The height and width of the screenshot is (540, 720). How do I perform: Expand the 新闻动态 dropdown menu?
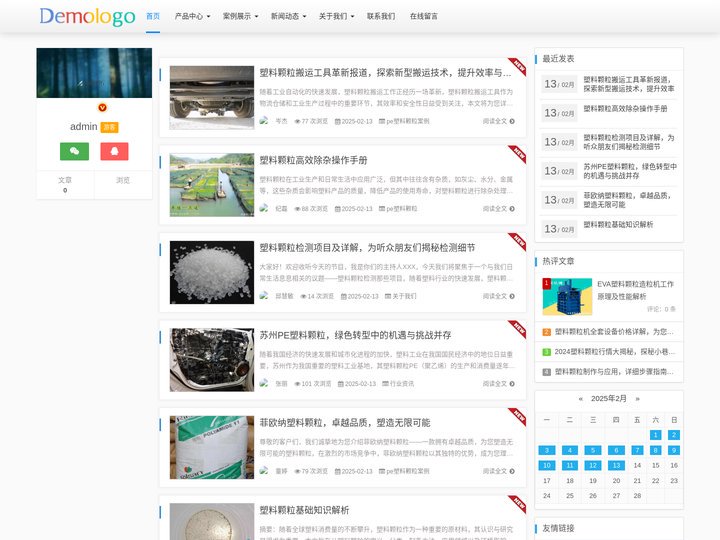click(288, 16)
